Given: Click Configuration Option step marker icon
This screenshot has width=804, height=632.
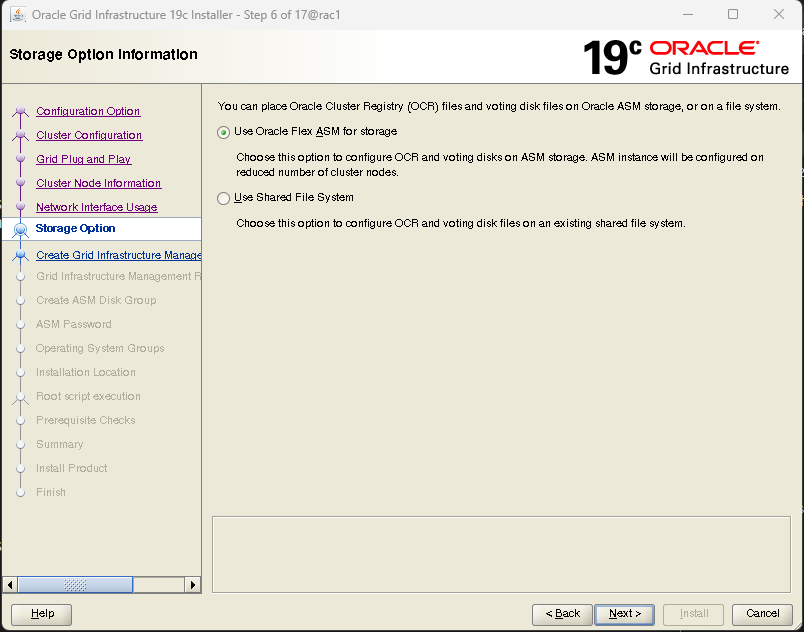Looking at the screenshot, I should click(21, 111).
